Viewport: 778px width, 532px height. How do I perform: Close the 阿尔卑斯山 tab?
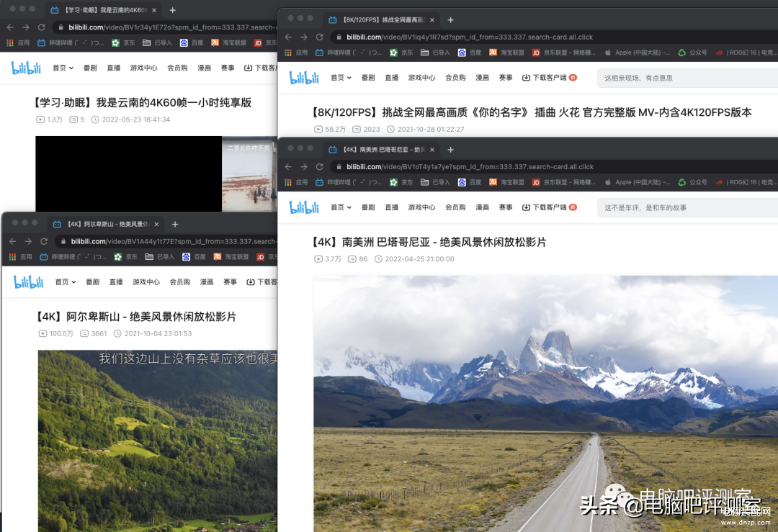pos(156,224)
